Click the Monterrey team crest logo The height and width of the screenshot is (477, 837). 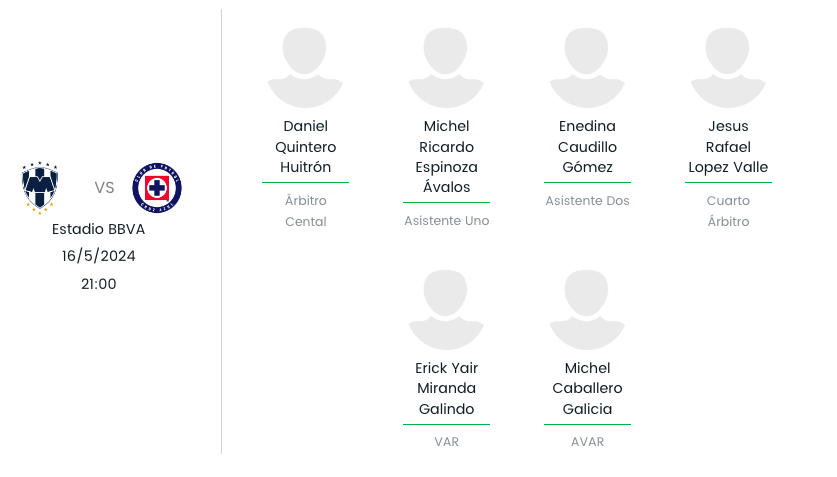pyautogui.click(x=40, y=188)
